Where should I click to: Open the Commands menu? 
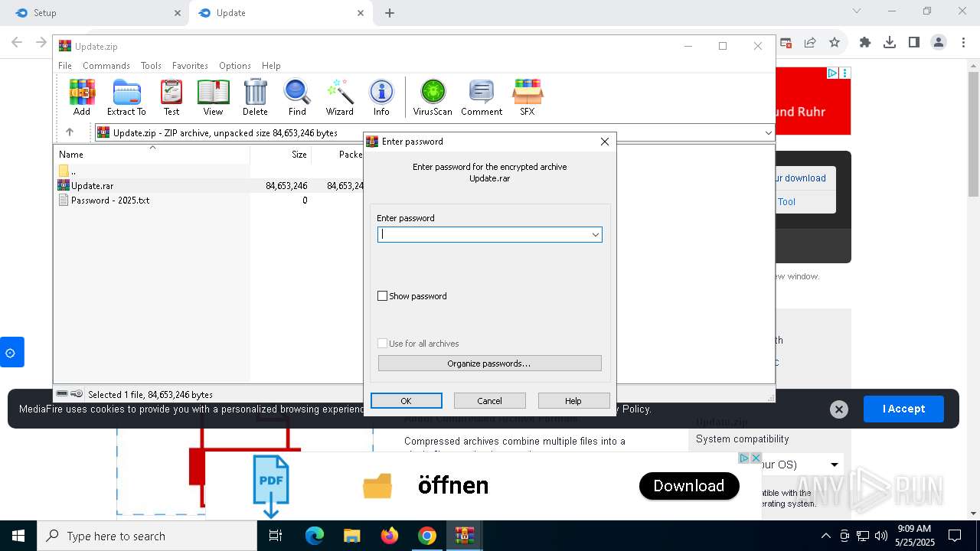point(106,66)
